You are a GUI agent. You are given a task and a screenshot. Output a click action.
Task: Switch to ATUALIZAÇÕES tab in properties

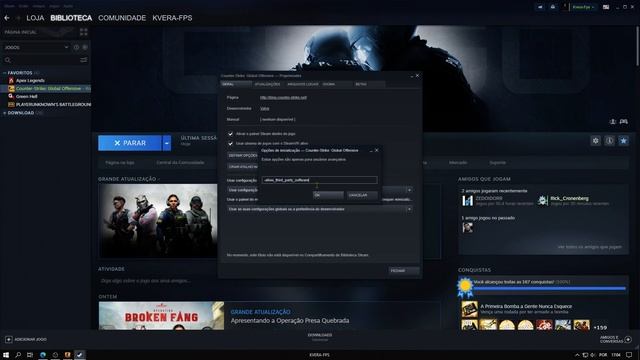click(x=267, y=84)
